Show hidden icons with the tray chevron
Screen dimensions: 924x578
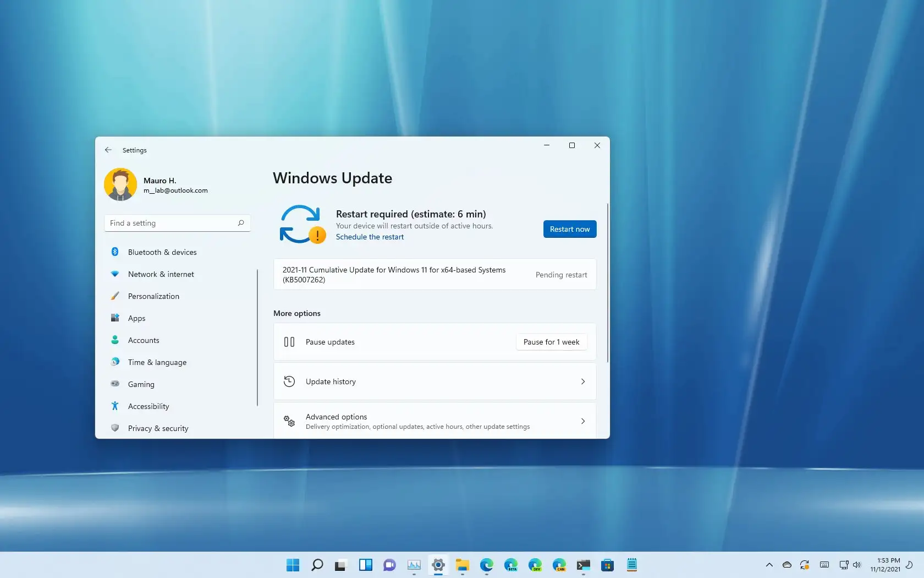768,565
